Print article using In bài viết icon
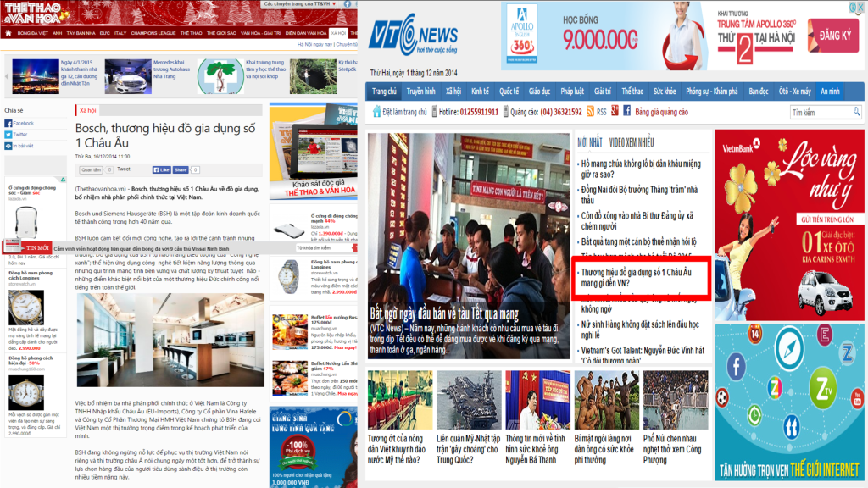Viewport: 868px width, 488px height. tap(8, 146)
